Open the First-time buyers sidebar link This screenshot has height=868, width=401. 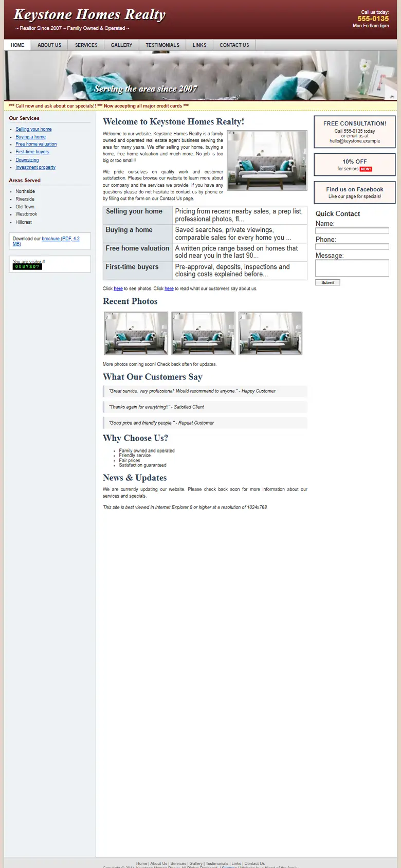pyautogui.click(x=32, y=152)
